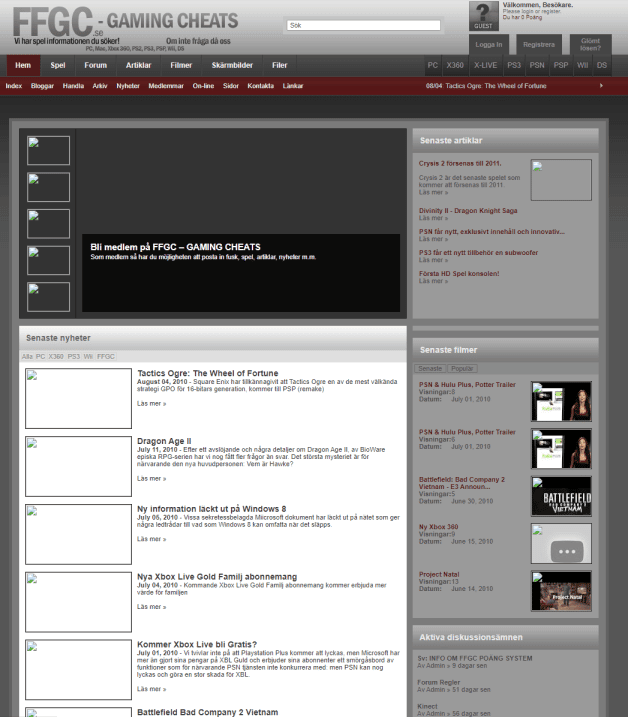Open Divinity II - Dragon Knight Saga article
This screenshot has height=717, width=628.
pyautogui.click(x=468, y=211)
